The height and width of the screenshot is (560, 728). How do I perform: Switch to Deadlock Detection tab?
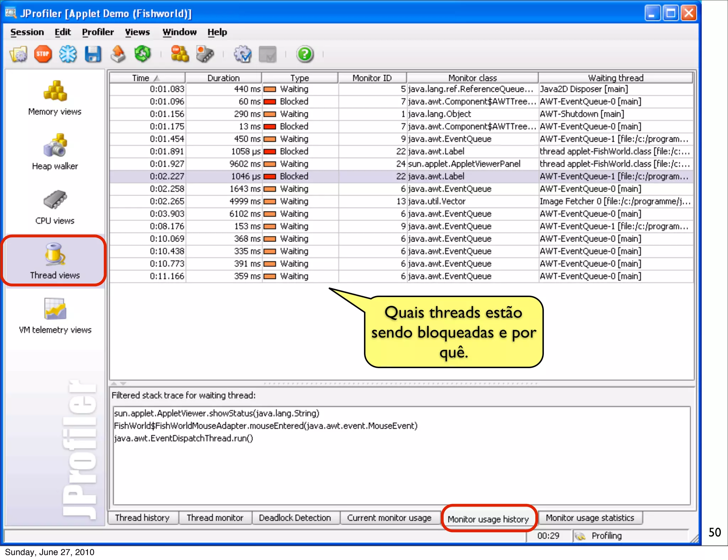(295, 518)
